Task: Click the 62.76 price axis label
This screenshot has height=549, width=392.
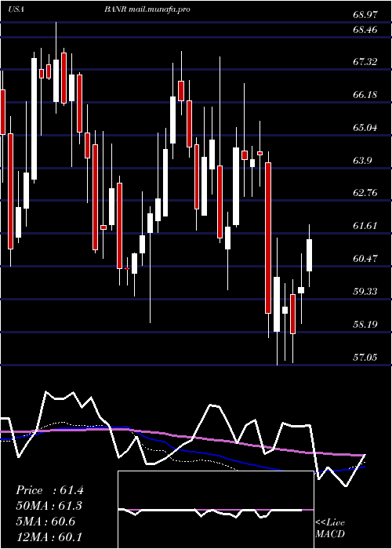Action: tap(365, 193)
